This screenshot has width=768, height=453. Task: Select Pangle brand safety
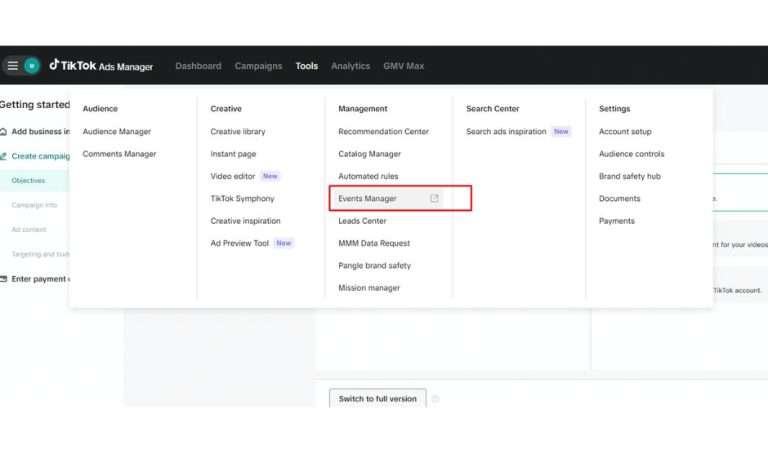pyautogui.click(x=374, y=265)
